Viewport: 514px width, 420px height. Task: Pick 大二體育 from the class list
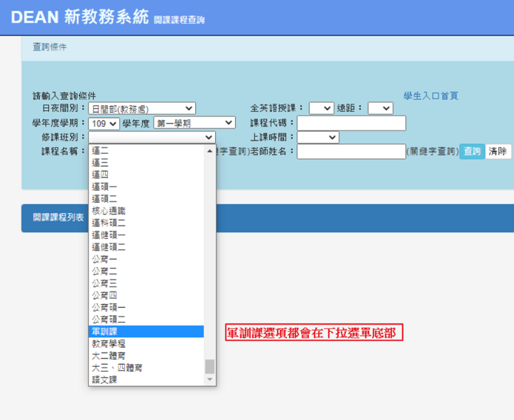[146, 355]
